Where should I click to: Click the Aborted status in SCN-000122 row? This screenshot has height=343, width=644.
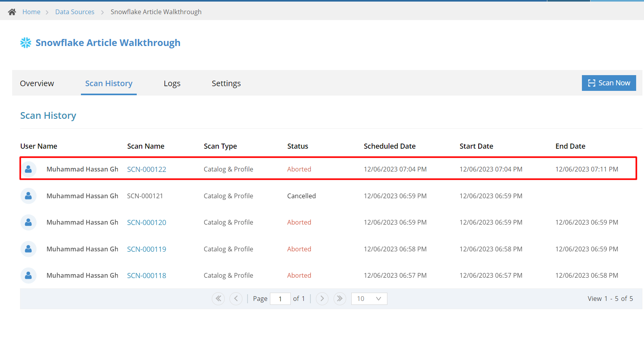[x=299, y=169]
